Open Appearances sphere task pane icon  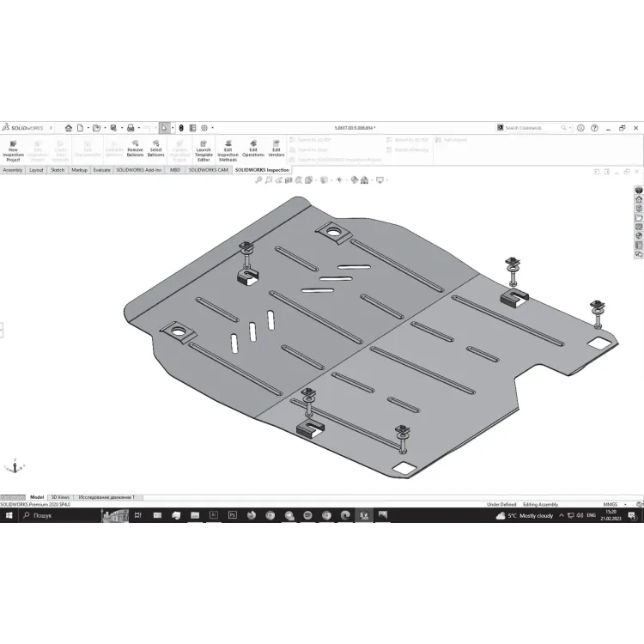(x=639, y=236)
